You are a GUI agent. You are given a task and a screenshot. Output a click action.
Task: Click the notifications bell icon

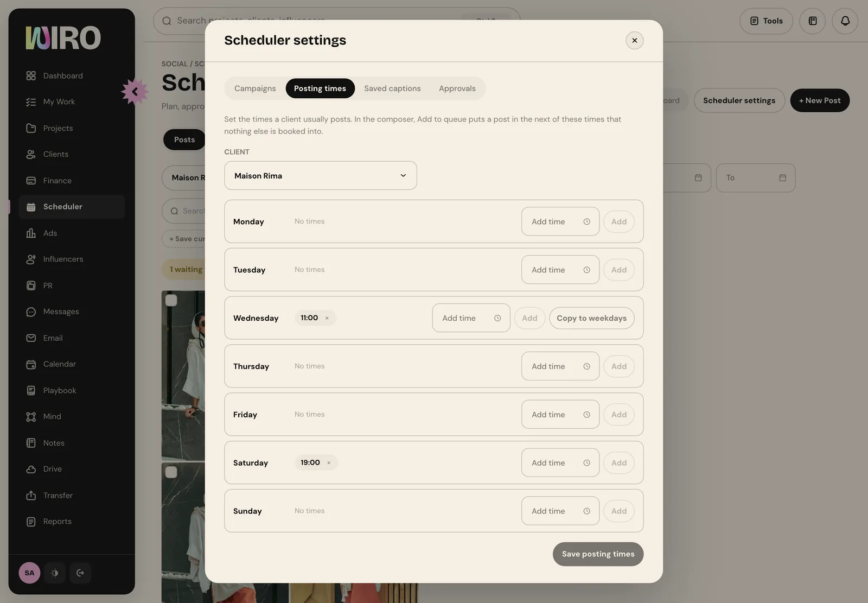pos(845,21)
